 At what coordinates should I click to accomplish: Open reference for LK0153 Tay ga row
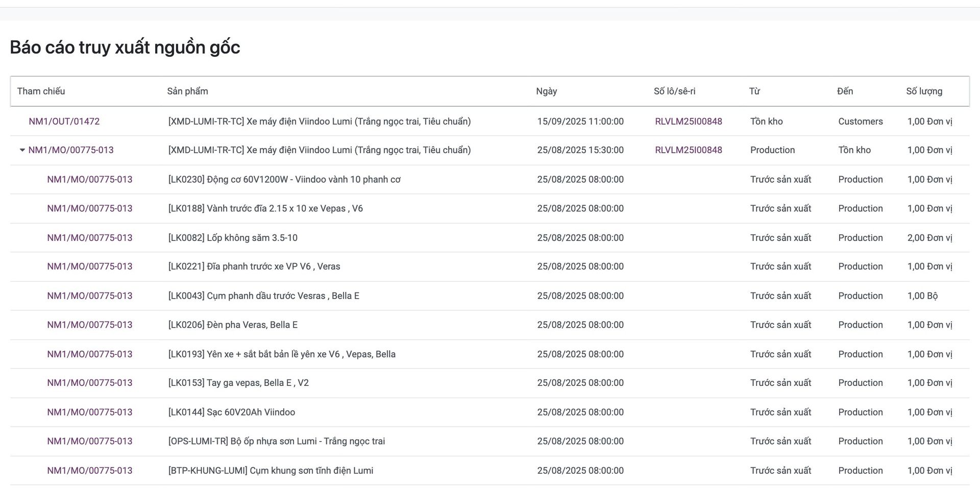(90, 383)
